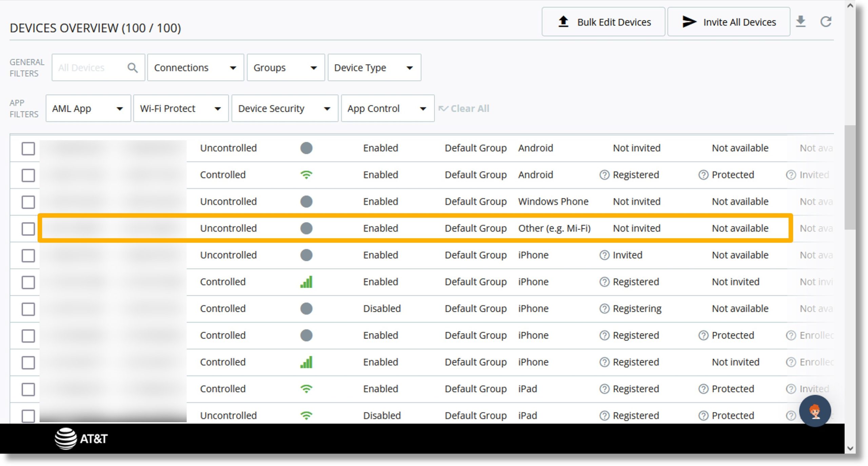Click the gray dot in Disabled iPhone row
The image size is (868, 466).
(x=306, y=309)
